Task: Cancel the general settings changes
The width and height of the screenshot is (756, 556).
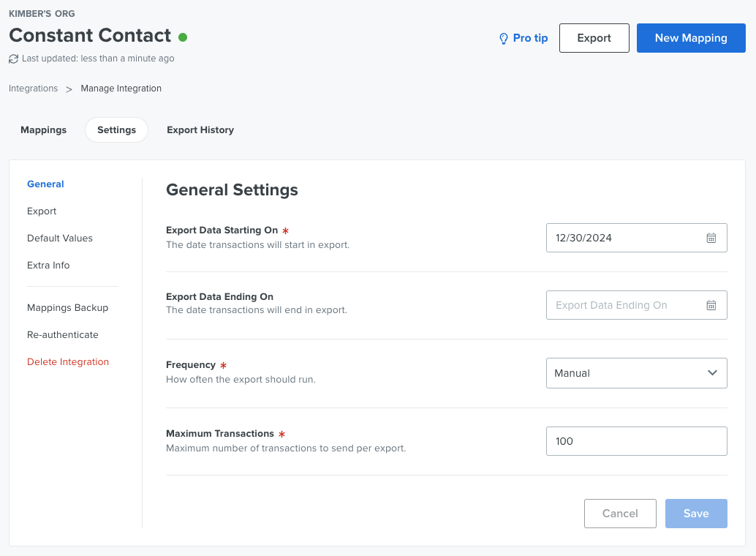Action: coord(620,514)
